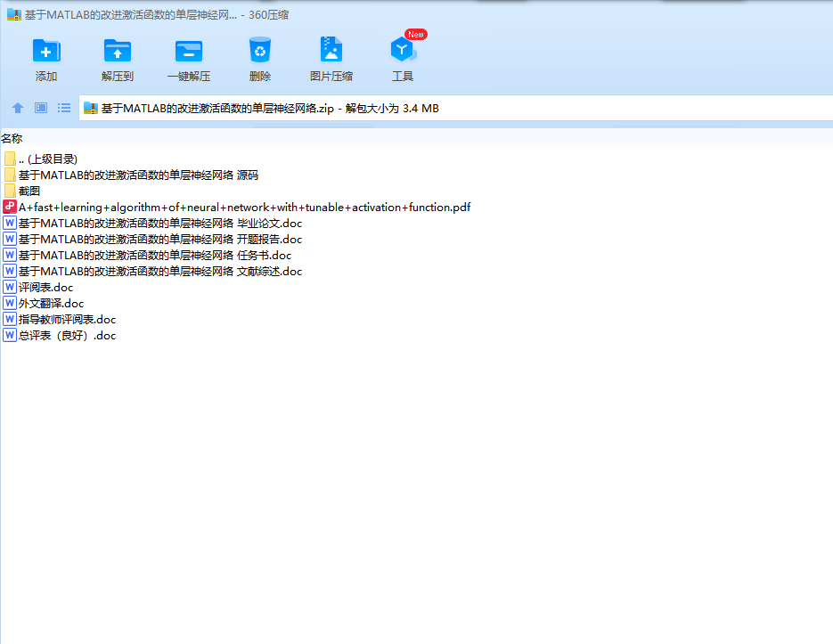The image size is (833, 644).
Task: Click the Word icon of 外文翻译.doc
Action: pos(10,303)
